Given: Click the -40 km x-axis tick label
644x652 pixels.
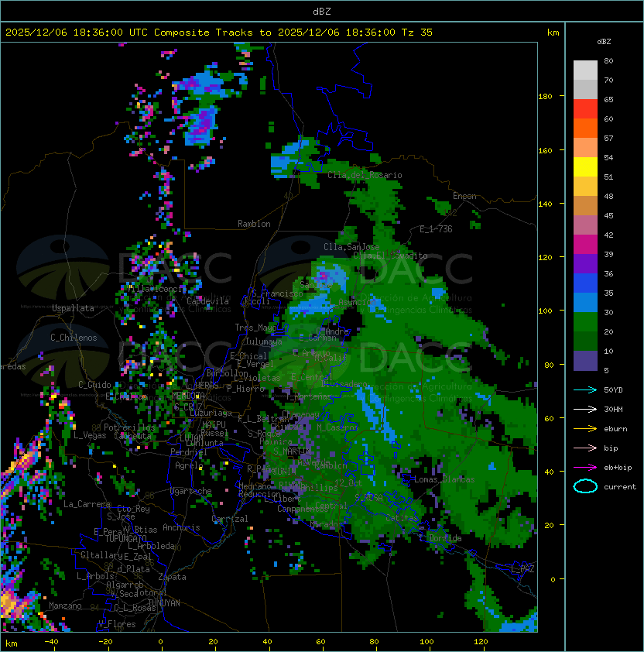Looking at the screenshot, I should (x=51, y=642).
